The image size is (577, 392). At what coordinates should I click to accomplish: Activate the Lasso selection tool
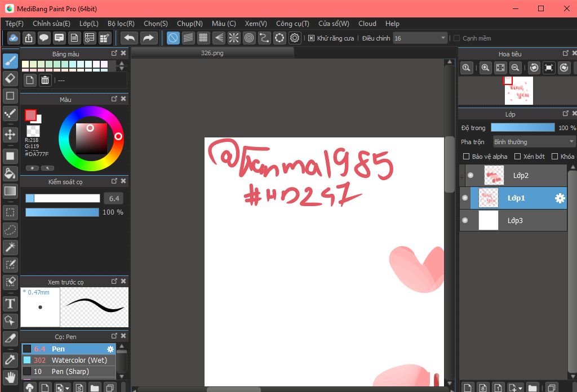[x=10, y=230]
